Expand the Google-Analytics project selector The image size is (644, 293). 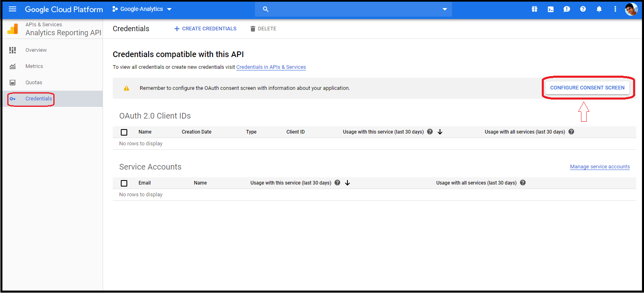coord(142,9)
